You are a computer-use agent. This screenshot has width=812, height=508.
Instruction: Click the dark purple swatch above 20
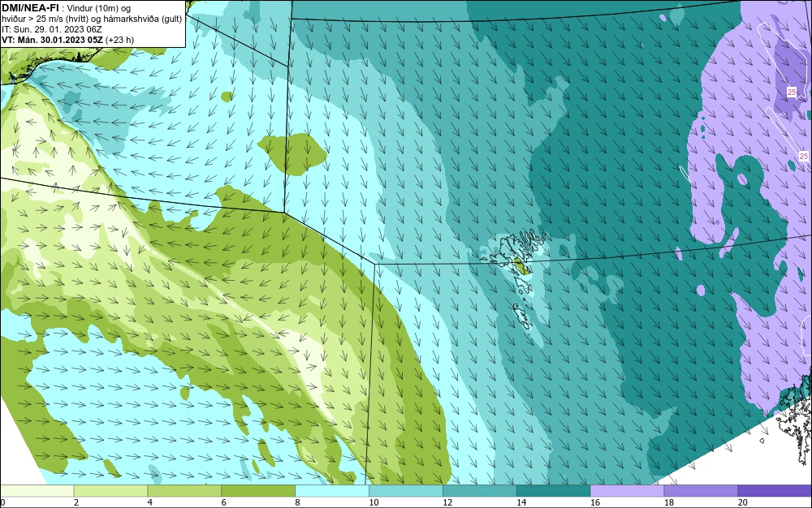click(x=775, y=491)
